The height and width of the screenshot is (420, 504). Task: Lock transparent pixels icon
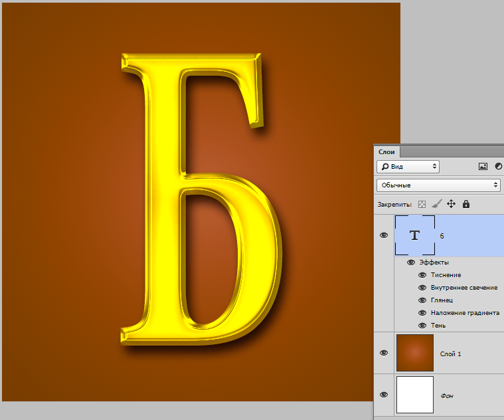point(422,204)
